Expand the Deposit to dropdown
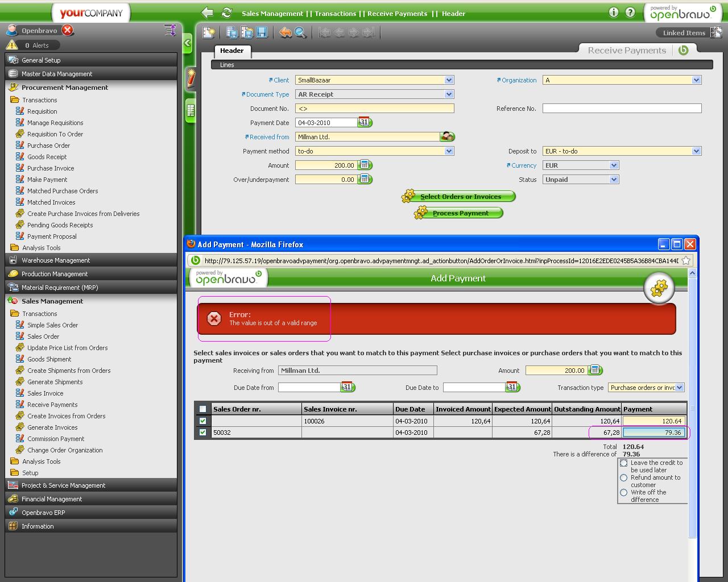728x582 pixels. [x=696, y=151]
